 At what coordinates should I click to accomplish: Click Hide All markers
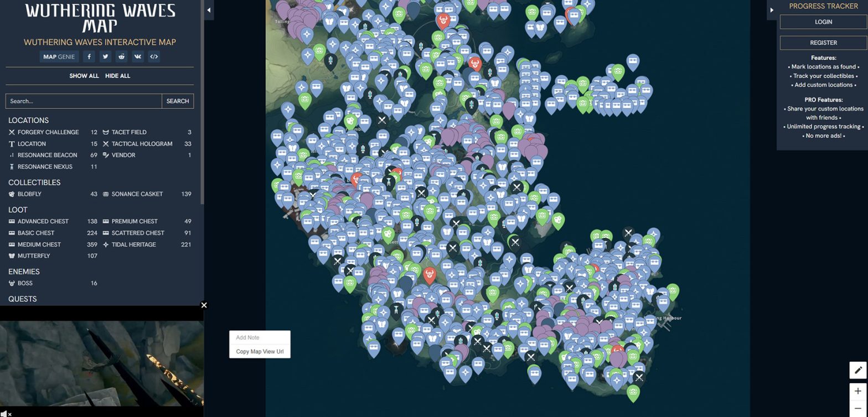(x=117, y=76)
